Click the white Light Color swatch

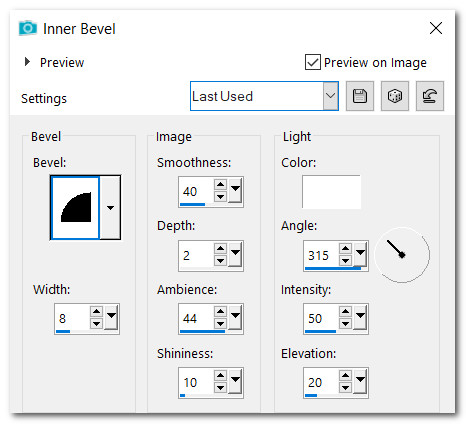331,192
